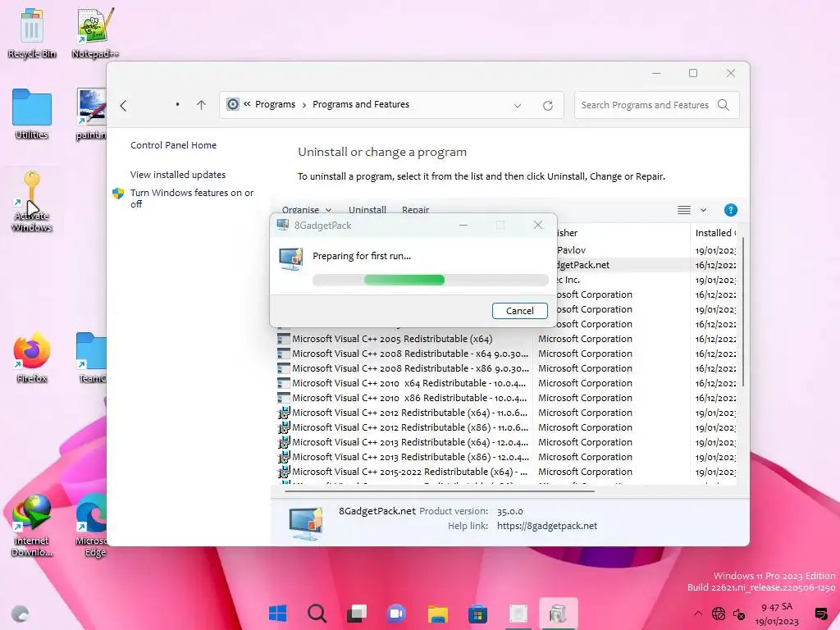Viewport: 840px width, 630px height.
Task: Open help with the blue question mark
Action: click(x=730, y=210)
